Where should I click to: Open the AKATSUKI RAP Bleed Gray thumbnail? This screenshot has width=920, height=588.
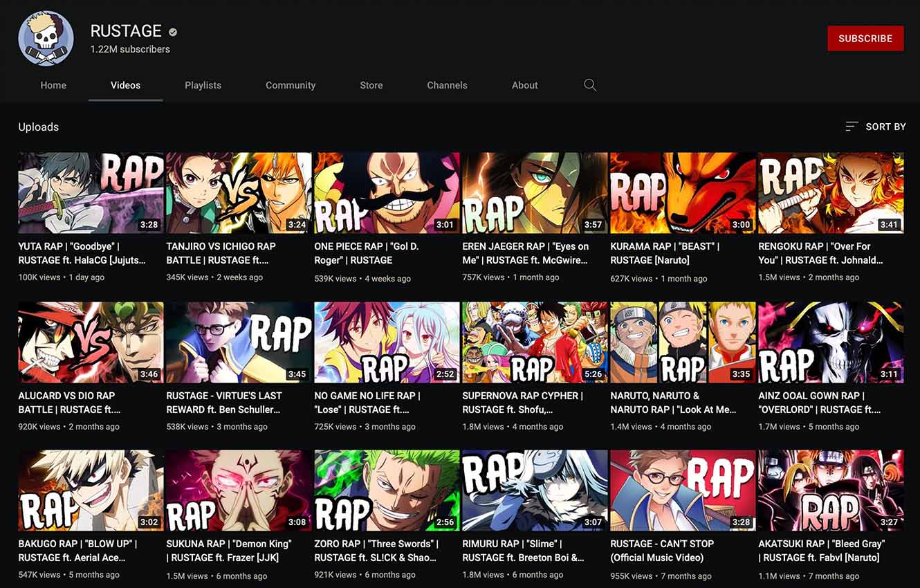tap(831, 490)
